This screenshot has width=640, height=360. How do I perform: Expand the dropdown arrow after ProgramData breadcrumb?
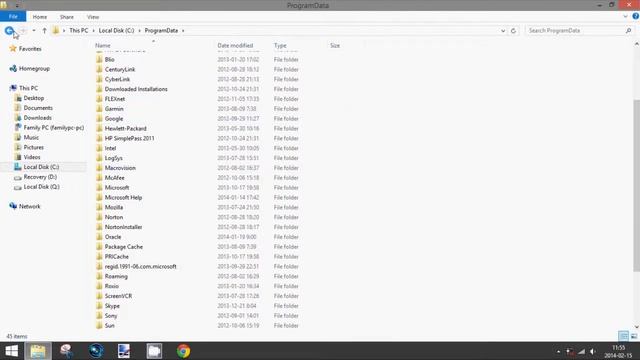pyautogui.click(x=183, y=31)
